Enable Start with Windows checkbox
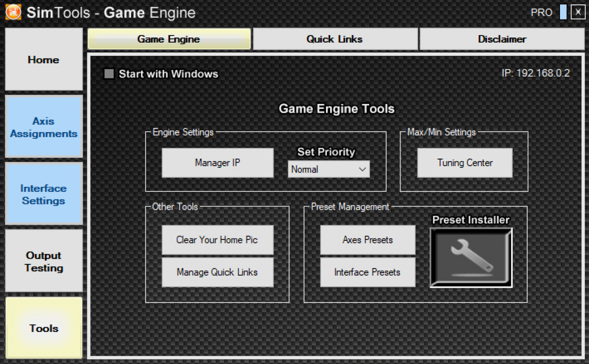Screen dimensions: 589x364 pyautogui.click(x=109, y=74)
